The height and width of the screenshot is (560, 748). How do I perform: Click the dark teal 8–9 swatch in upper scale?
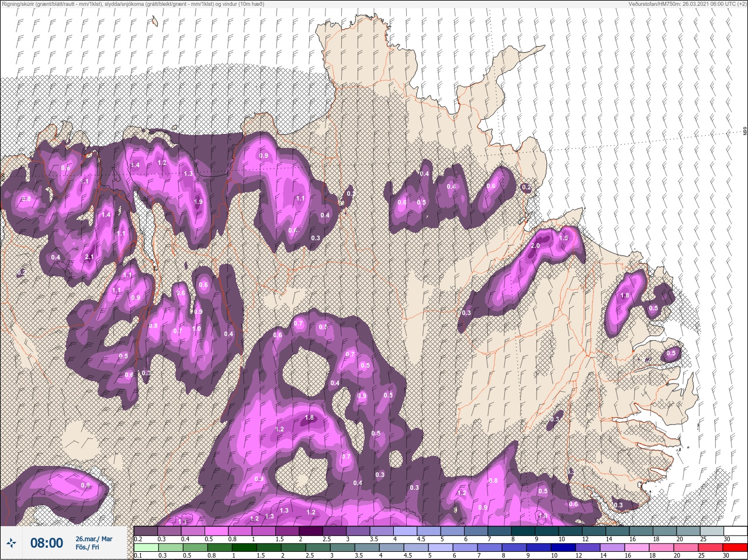pyautogui.click(x=524, y=531)
